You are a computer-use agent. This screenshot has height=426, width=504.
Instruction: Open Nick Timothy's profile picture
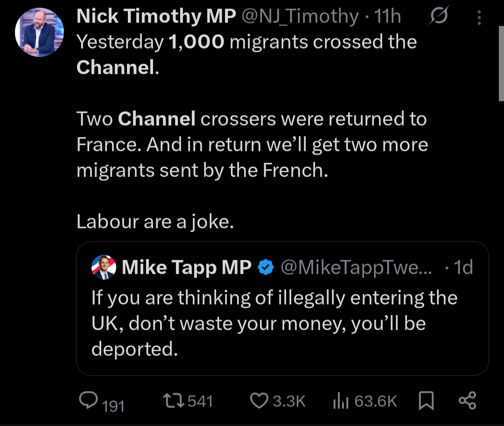point(39,33)
